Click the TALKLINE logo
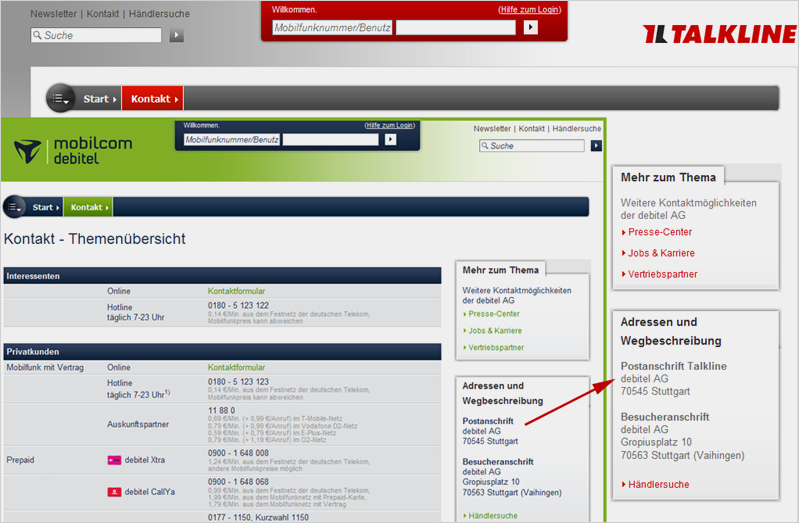 (x=719, y=35)
